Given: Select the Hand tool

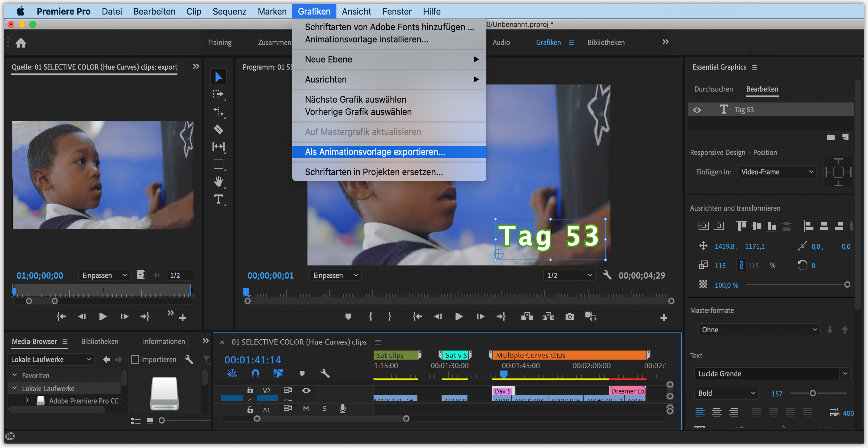Looking at the screenshot, I should [x=218, y=182].
